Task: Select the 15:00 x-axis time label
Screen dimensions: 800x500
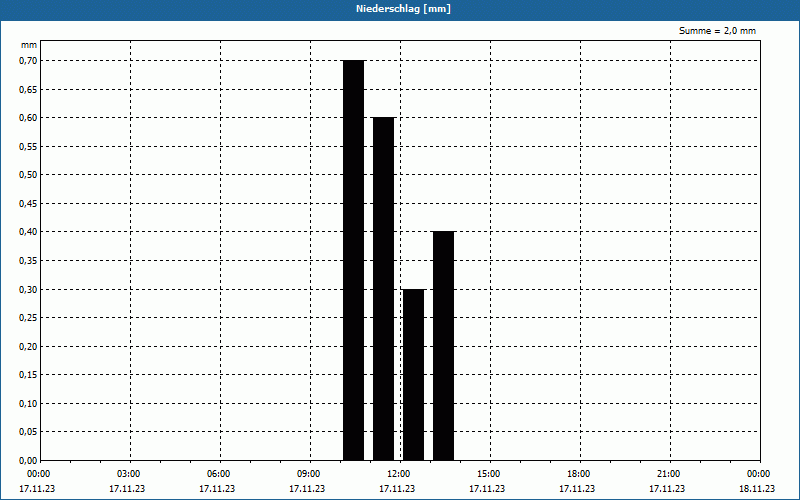Action: (x=489, y=474)
